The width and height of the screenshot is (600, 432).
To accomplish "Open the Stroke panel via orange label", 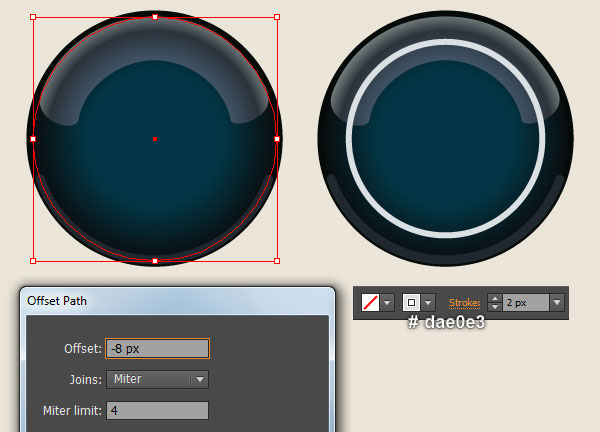I will [464, 303].
